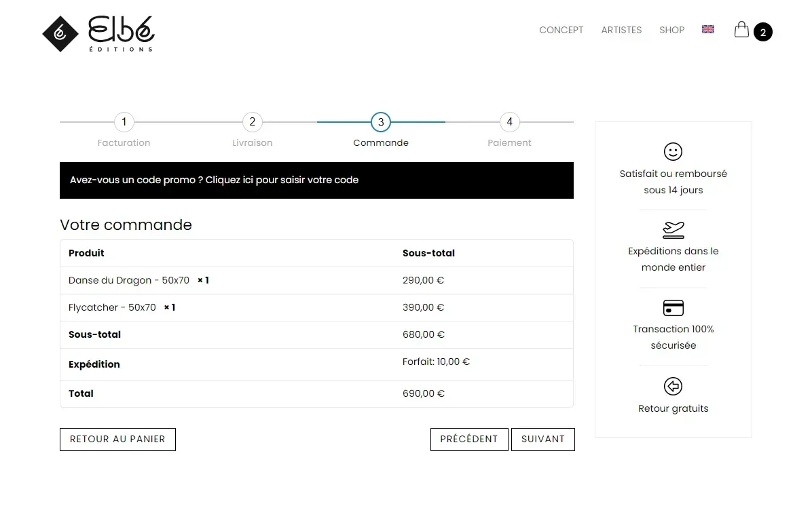The image size is (812, 506).
Task: Click the Retour au panier button
Action: tap(117, 440)
